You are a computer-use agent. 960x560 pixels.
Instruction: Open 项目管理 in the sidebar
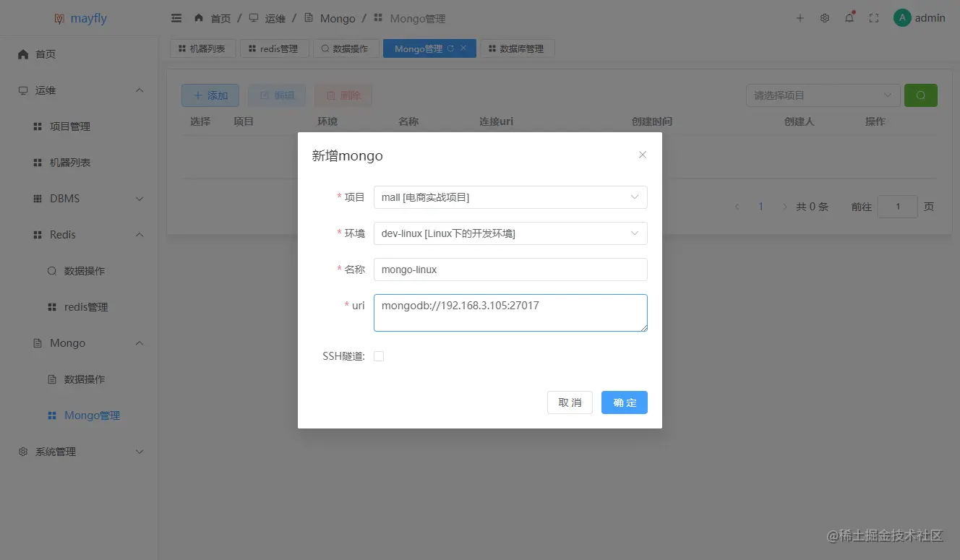click(x=70, y=126)
